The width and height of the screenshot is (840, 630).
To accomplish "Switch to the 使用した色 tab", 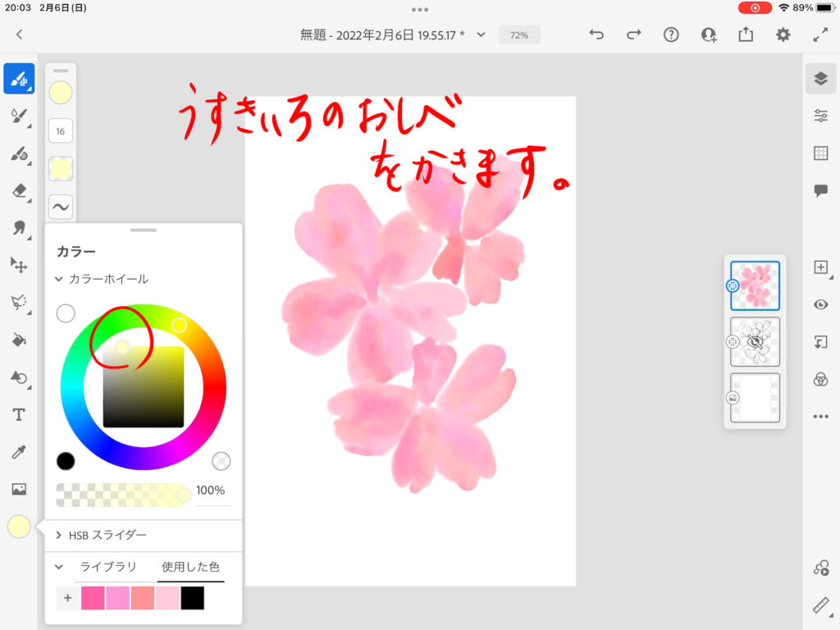I will tap(190, 567).
